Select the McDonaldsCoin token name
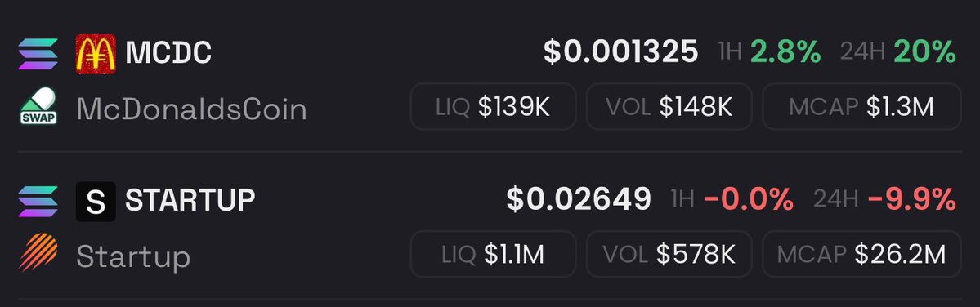Image resolution: width=980 pixels, height=307 pixels. 191,110
